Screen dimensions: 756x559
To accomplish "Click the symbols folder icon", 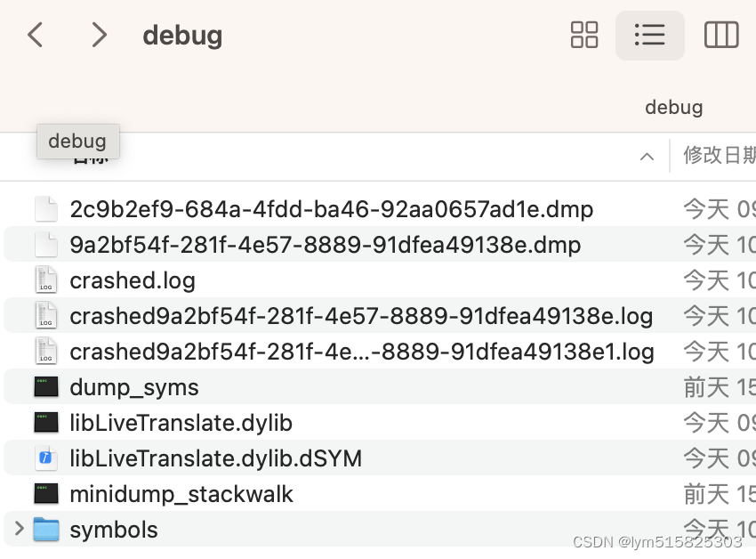I will pos(45,529).
